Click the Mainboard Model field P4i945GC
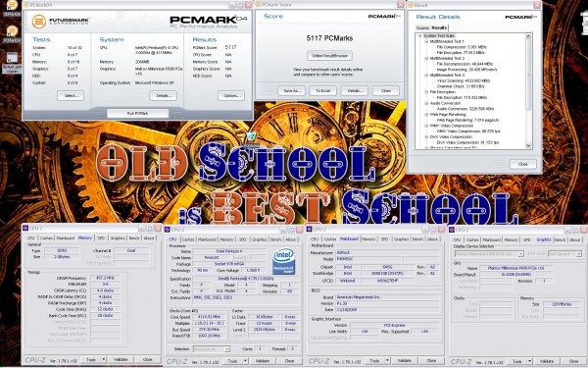588x368 pixels. coord(368,259)
